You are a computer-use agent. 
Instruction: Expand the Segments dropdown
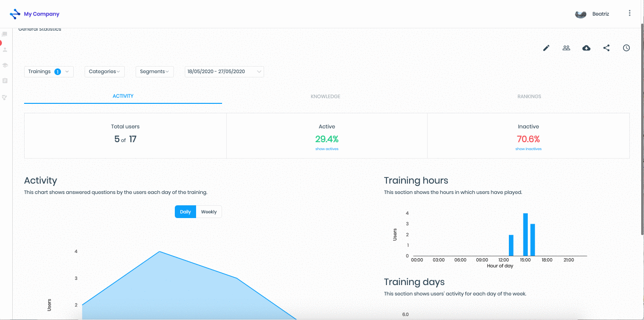(155, 72)
